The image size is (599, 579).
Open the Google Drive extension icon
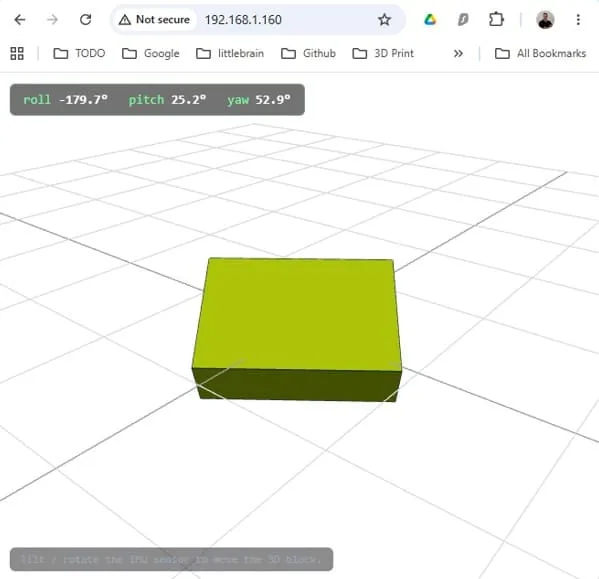click(430, 19)
